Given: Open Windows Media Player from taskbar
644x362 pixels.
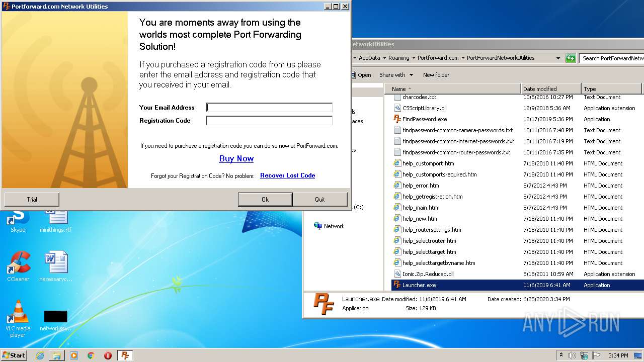Looking at the screenshot, I should 74,355.
